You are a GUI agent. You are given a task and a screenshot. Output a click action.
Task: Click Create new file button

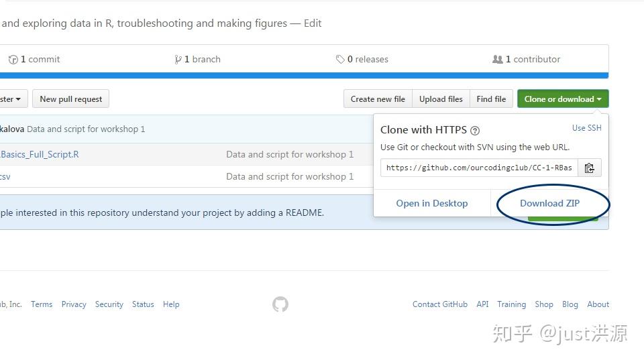coord(378,99)
